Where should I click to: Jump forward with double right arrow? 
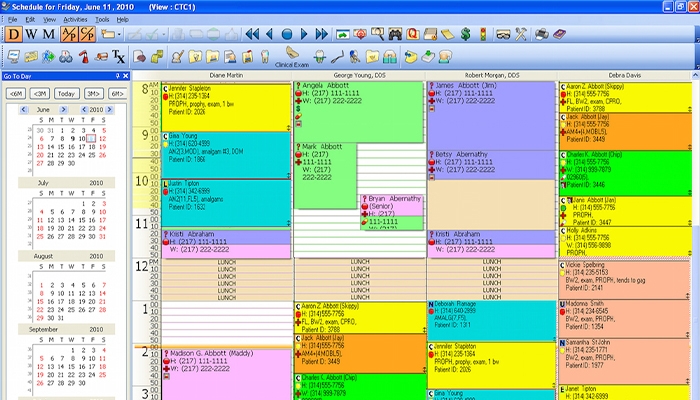(322, 34)
